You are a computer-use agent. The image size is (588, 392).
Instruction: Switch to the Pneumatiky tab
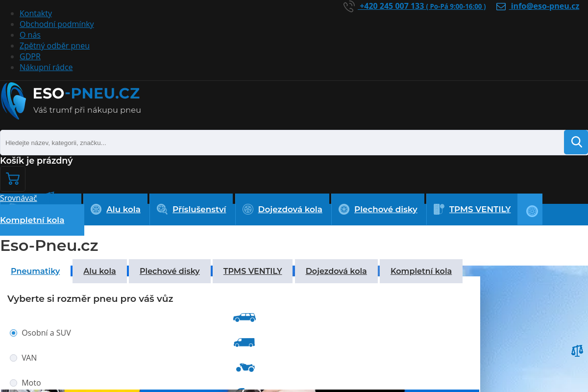tap(35, 271)
